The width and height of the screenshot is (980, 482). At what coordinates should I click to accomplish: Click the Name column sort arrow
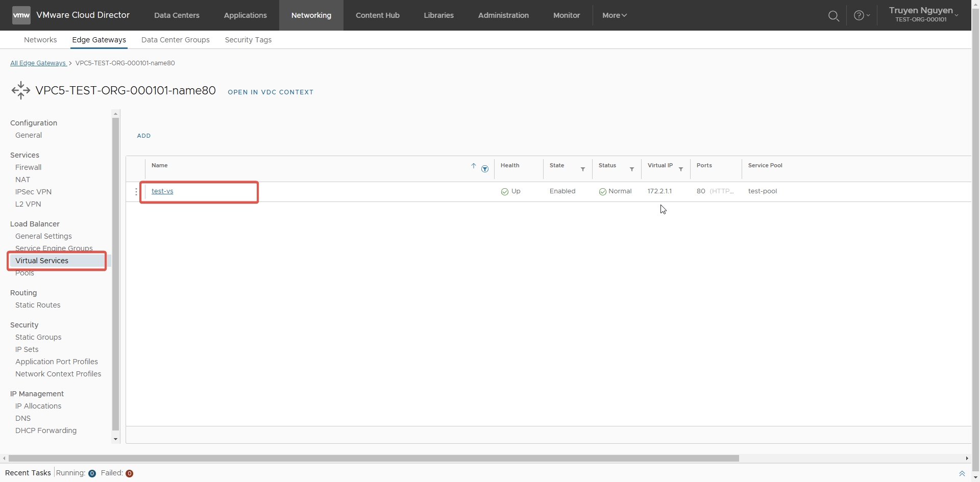(x=473, y=166)
